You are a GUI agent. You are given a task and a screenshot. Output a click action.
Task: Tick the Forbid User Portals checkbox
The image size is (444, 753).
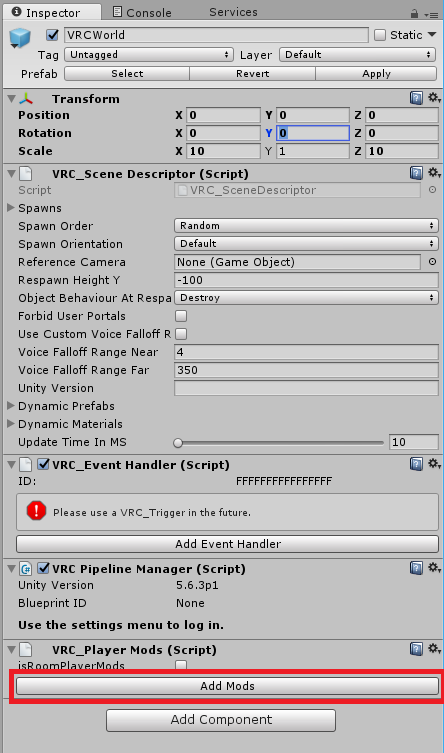pos(181,316)
